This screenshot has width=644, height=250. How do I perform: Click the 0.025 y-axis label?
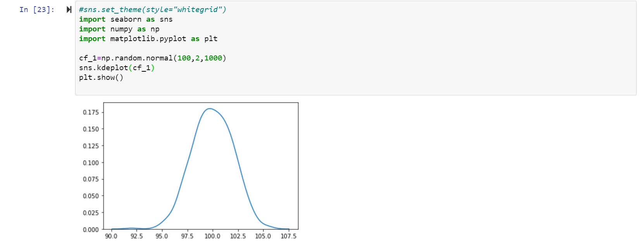pyautogui.click(x=91, y=213)
